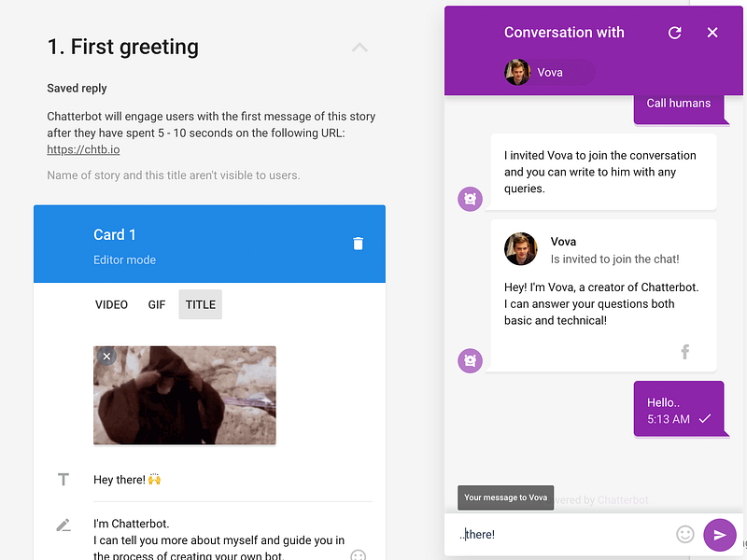Open the emoji picker in chat input
747x560 pixels.
[x=685, y=534]
